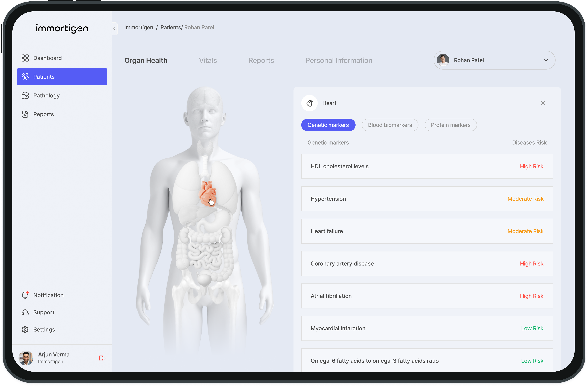
Task: Open Notification bell icon
Action: (x=25, y=295)
